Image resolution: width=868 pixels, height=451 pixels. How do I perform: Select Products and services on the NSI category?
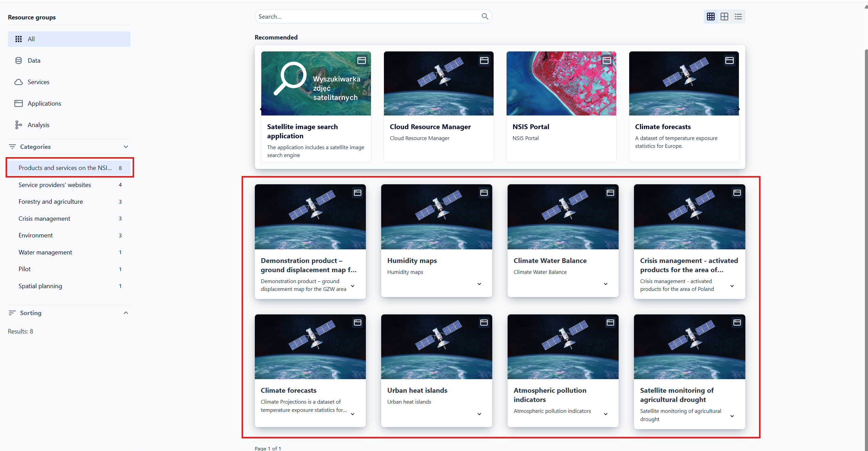69,168
